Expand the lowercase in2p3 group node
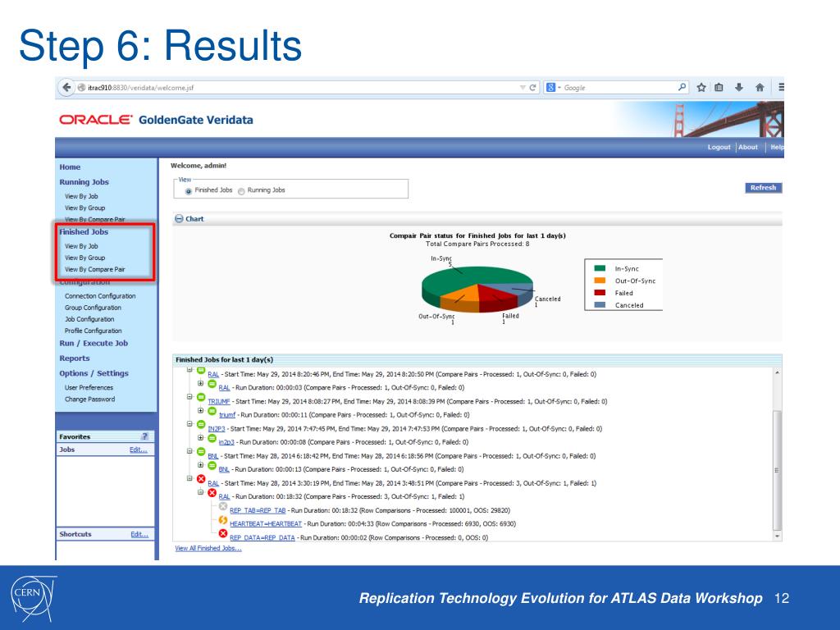The height and width of the screenshot is (630, 840). point(200,438)
